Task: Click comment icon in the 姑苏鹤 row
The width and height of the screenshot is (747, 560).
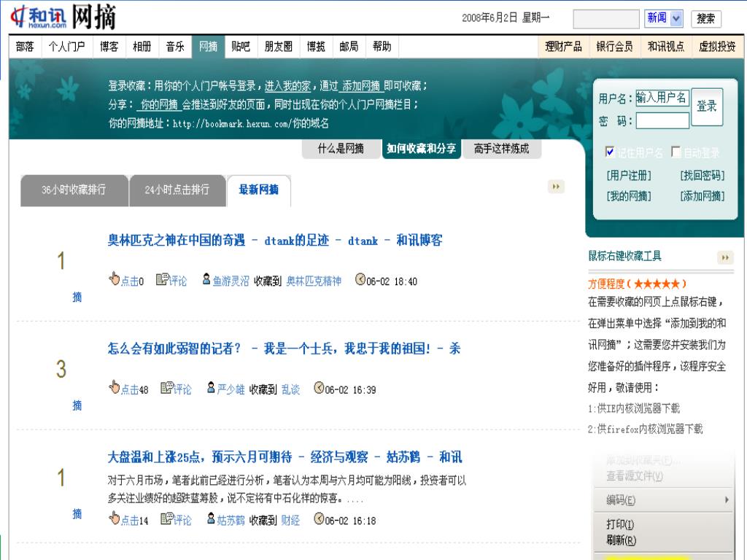Action: click(x=167, y=518)
